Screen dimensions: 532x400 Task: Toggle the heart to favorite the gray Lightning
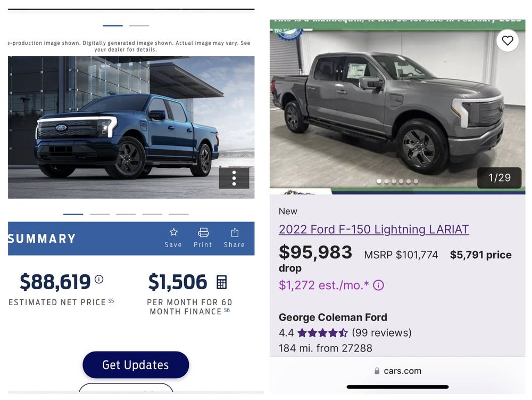[507, 40]
